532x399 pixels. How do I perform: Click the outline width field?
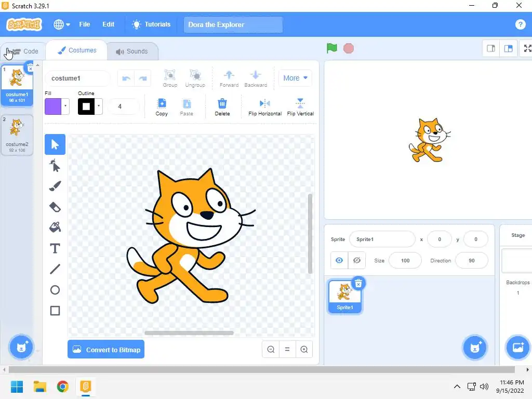pos(124,106)
